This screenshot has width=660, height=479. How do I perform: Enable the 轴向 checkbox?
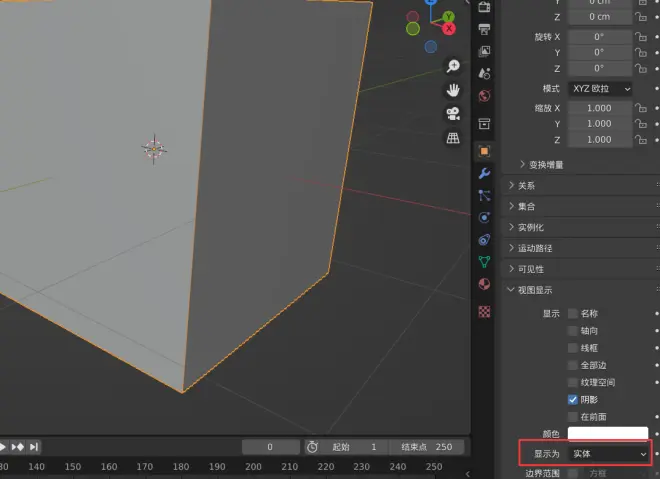(x=572, y=331)
